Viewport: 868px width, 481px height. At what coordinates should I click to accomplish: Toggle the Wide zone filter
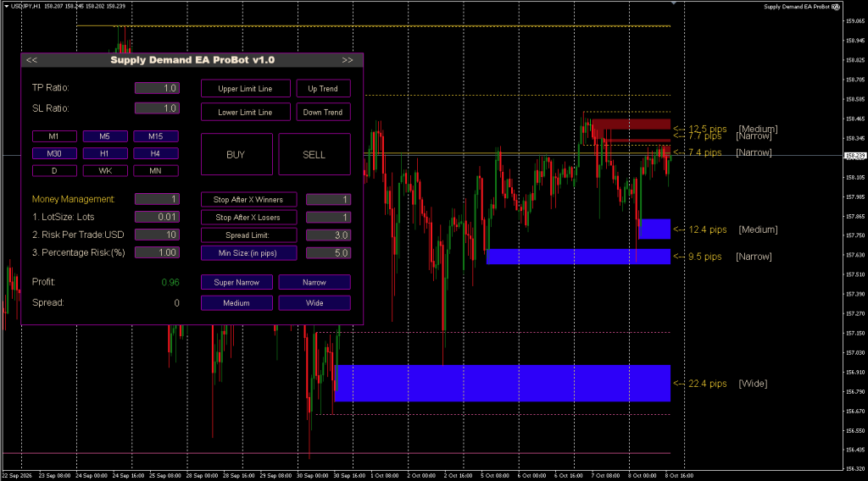(x=314, y=303)
